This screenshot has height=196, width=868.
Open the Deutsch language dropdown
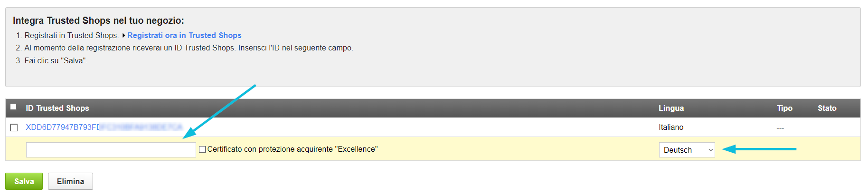coord(687,150)
